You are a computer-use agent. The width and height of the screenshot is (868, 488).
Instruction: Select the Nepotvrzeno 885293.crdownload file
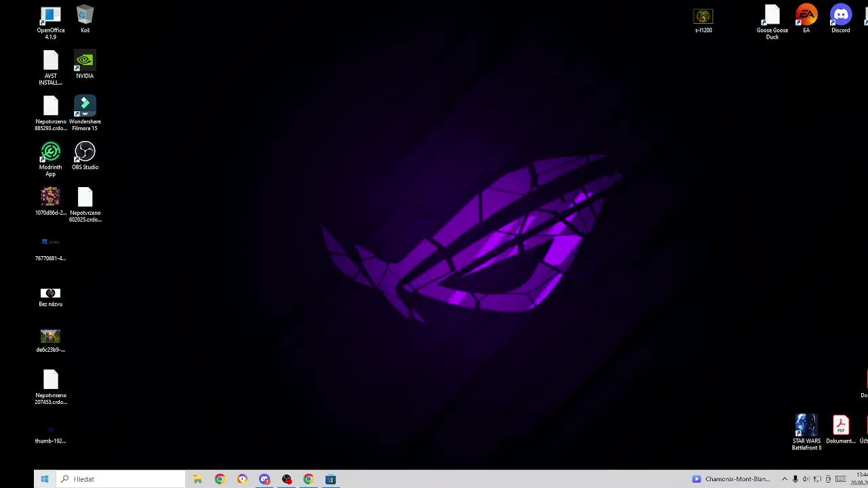point(51,113)
